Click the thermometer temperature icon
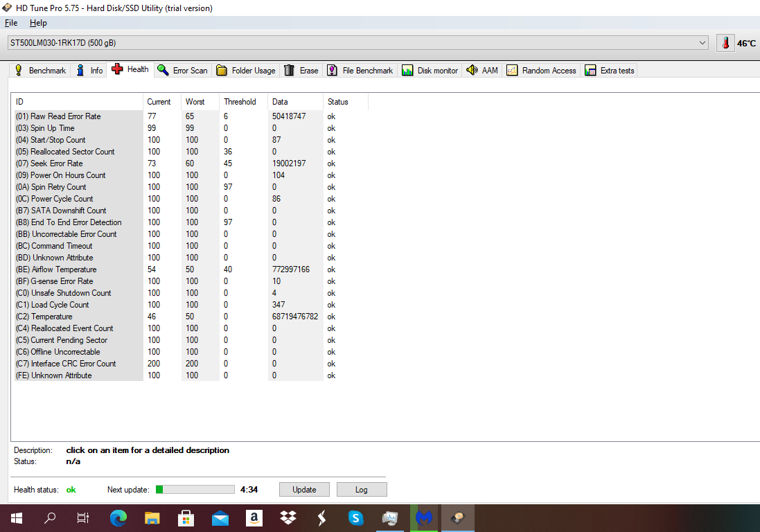Image resolution: width=760 pixels, height=532 pixels. (x=725, y=43)
